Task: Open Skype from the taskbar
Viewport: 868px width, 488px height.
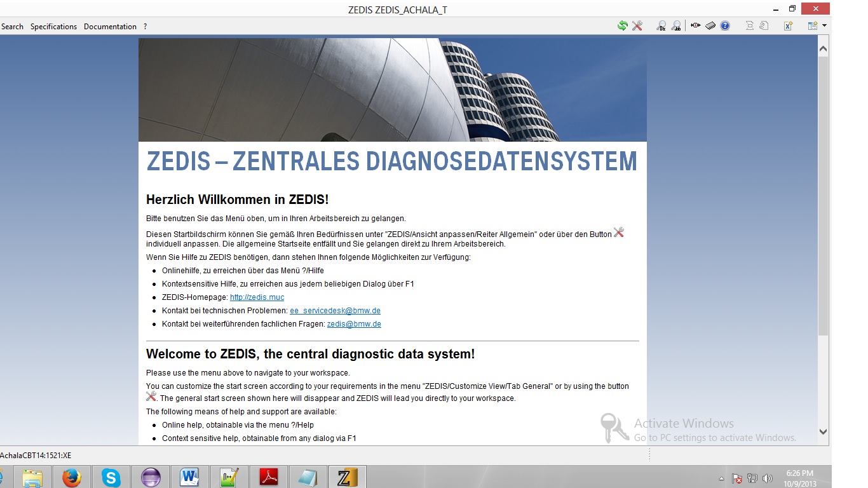Action: 111,477
